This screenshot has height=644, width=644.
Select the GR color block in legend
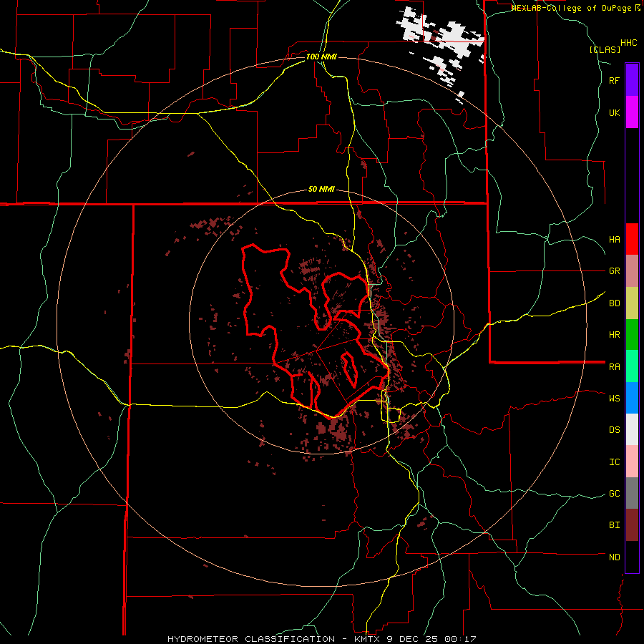point(632,271)
